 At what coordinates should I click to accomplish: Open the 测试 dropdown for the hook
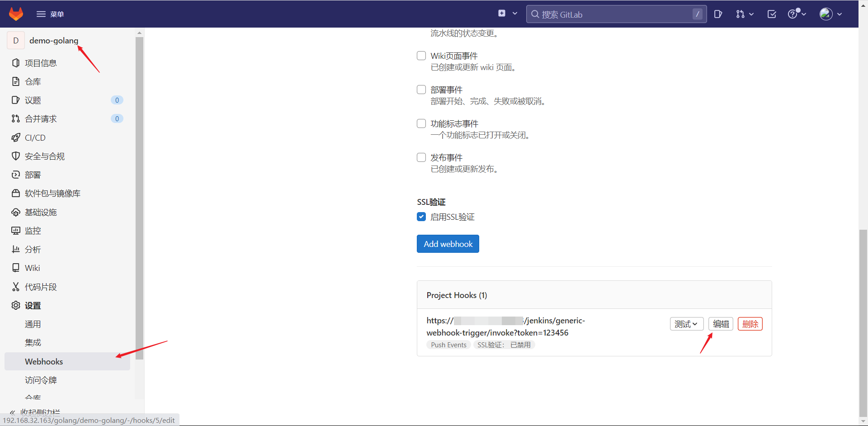click(x=687, y=324)
